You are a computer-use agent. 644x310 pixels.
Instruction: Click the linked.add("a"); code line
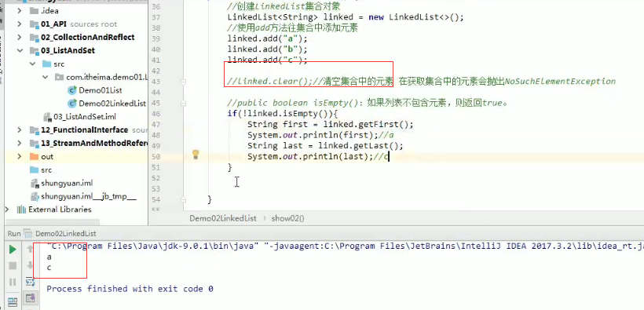tap(267, 39)
